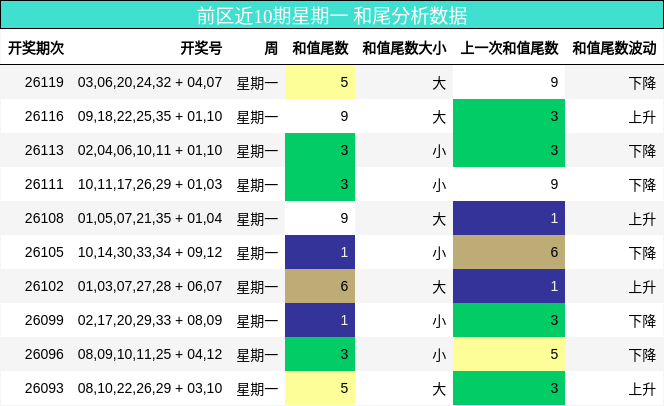Select numbers 08,10,22,26,29 + 03,10
This screenshot has height=406, width=664.
pyautogui.click(x=150, y=388)
